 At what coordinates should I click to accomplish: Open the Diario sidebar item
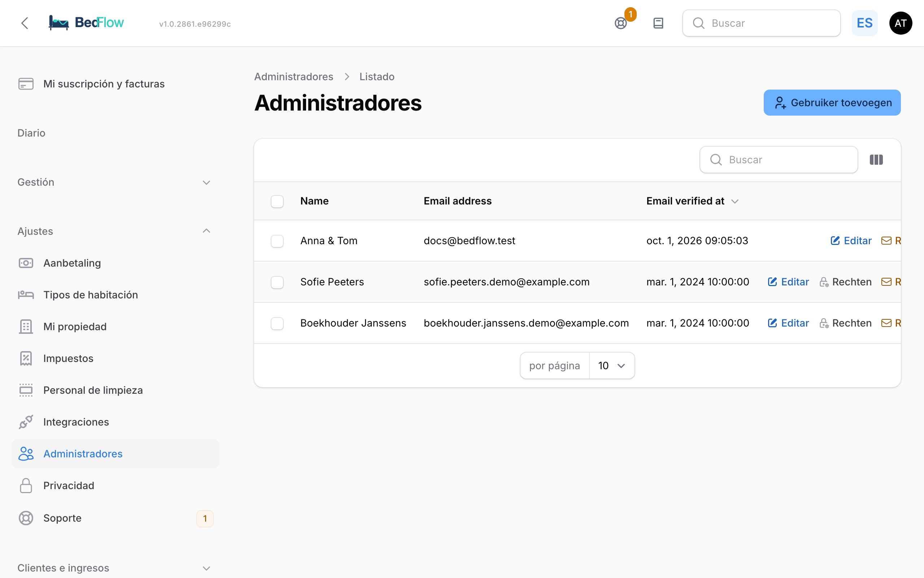pos(31,133)
